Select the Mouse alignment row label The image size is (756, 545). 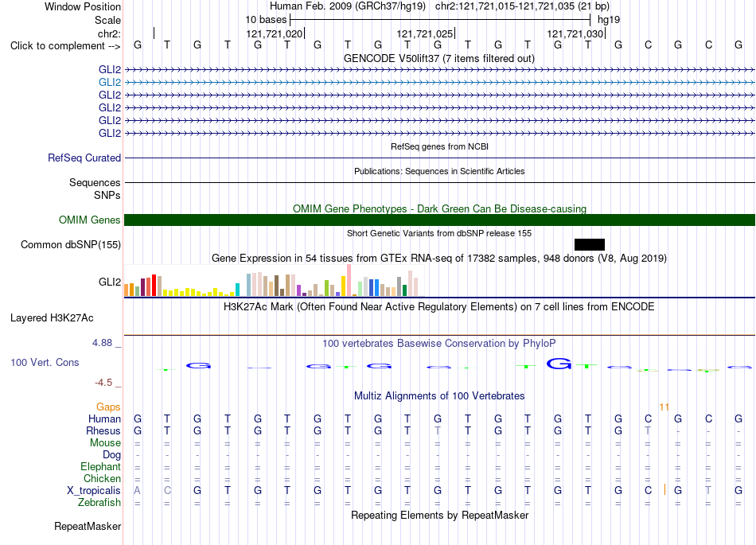coord(105,443)
